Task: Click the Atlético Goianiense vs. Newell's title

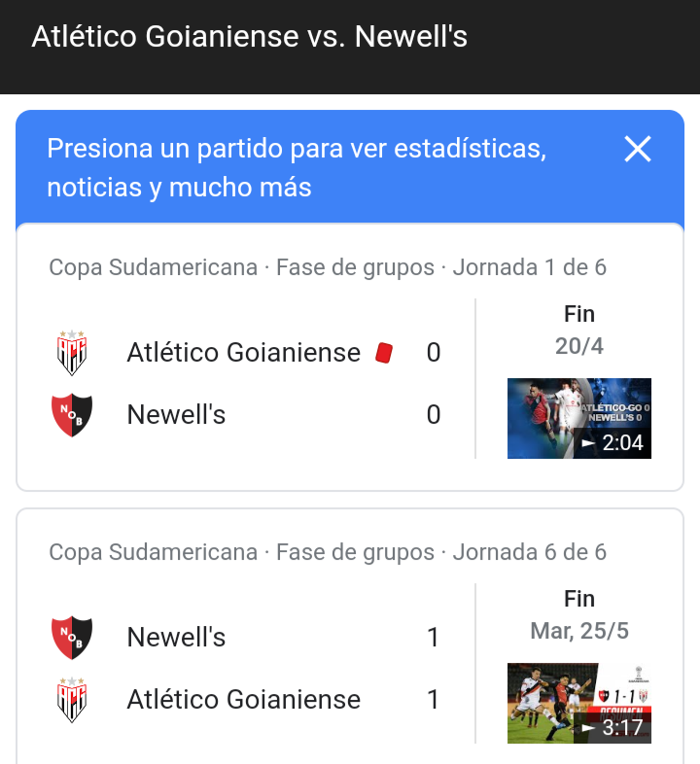Action: pyautogui.click(x=249, y=37)
